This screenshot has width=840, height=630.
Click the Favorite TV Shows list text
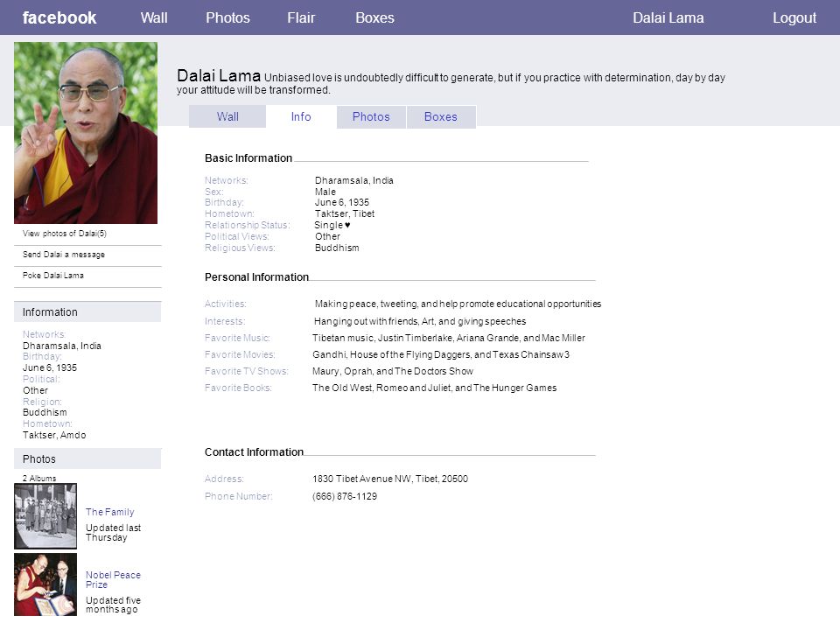click(x=393, y=371)
